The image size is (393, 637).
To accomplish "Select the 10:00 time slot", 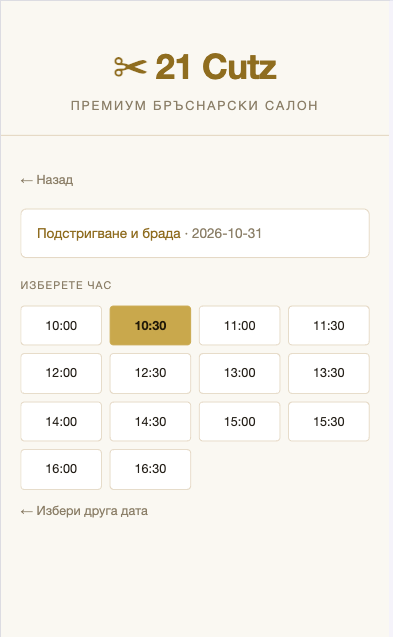I will tap(61, 325).
